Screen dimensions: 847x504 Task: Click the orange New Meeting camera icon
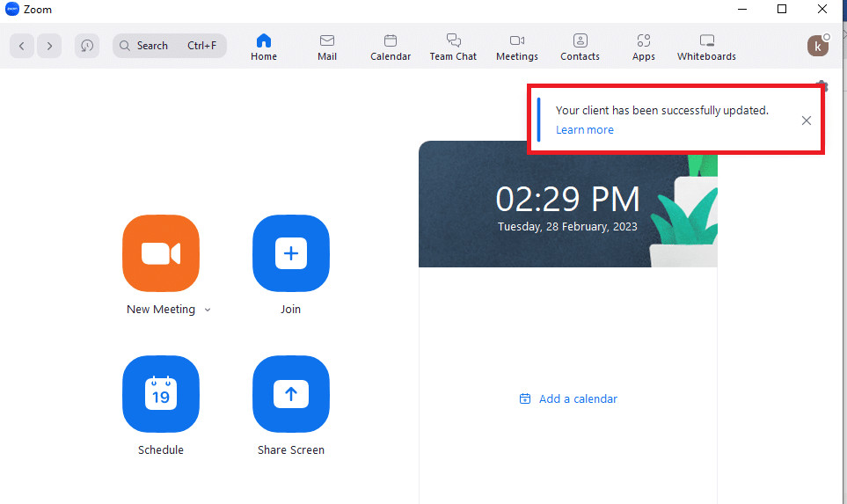click(161, 253)
